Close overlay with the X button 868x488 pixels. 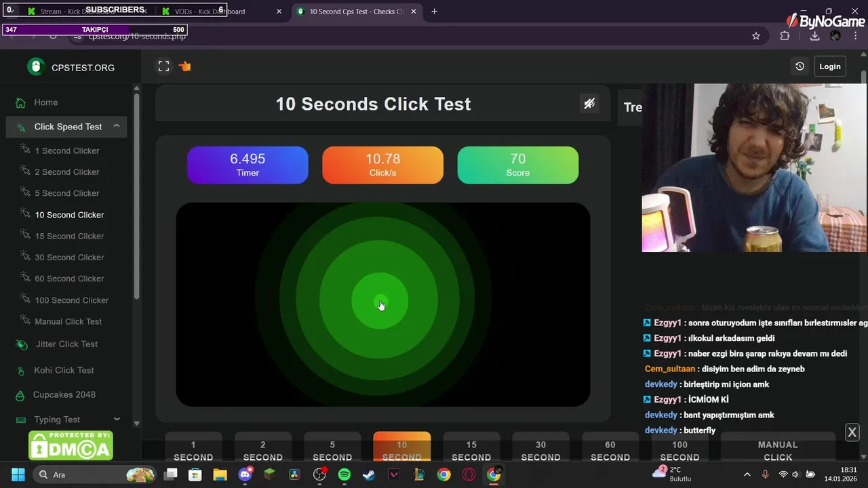click(852, 432)
